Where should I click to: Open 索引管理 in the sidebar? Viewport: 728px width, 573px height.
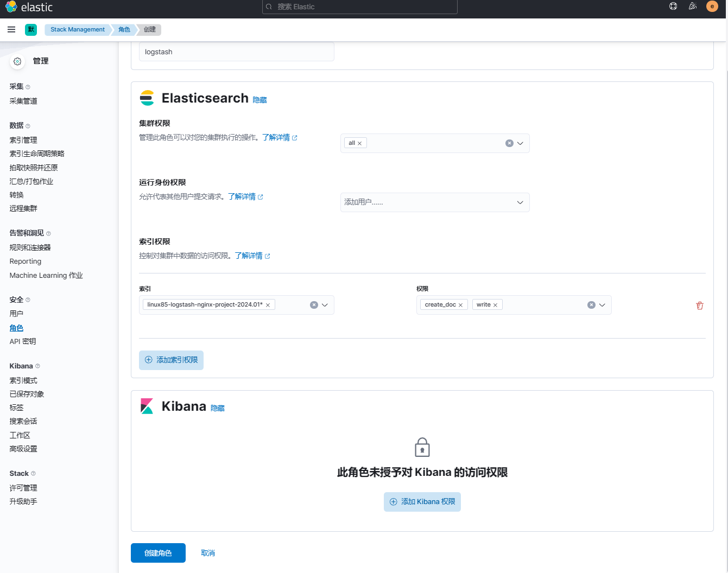point(23,140)
